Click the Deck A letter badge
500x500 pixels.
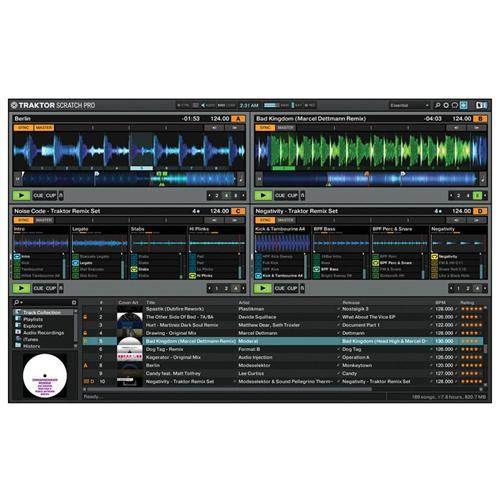(x=238, y=119)
